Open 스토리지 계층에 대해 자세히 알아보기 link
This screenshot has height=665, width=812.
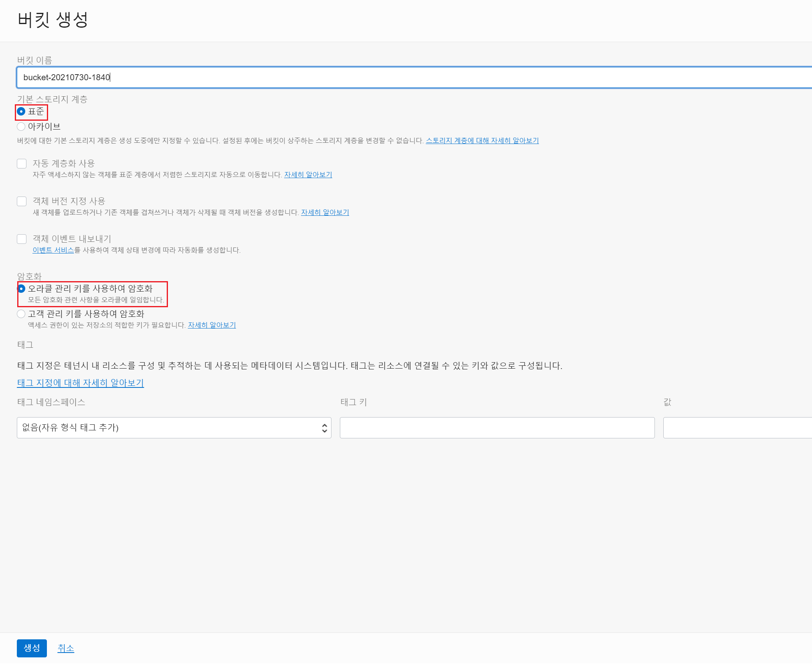(482, 141)
